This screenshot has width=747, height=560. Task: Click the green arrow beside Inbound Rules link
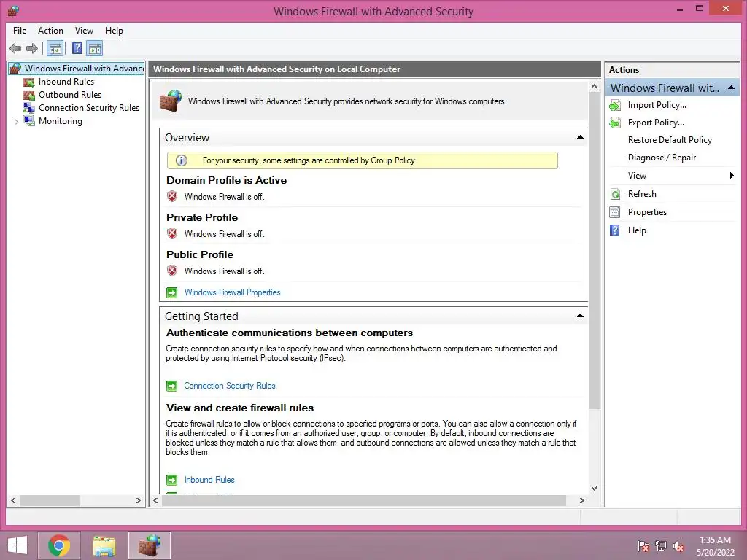coord(171,480)
